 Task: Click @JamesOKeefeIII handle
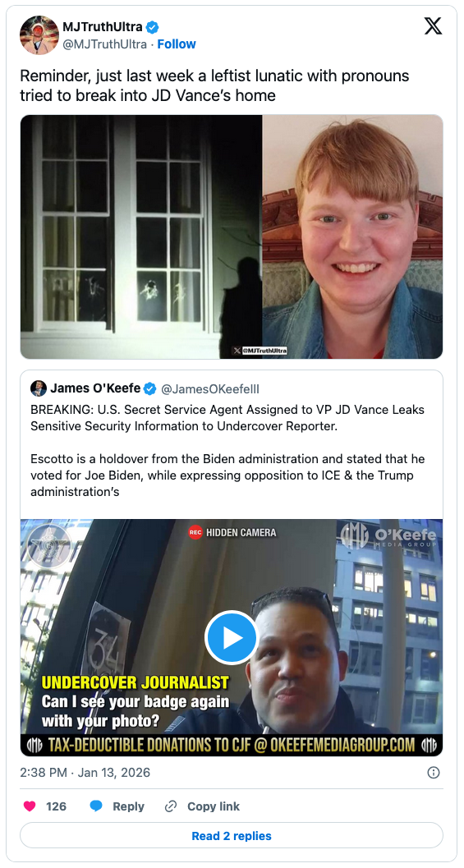point(210,389)
